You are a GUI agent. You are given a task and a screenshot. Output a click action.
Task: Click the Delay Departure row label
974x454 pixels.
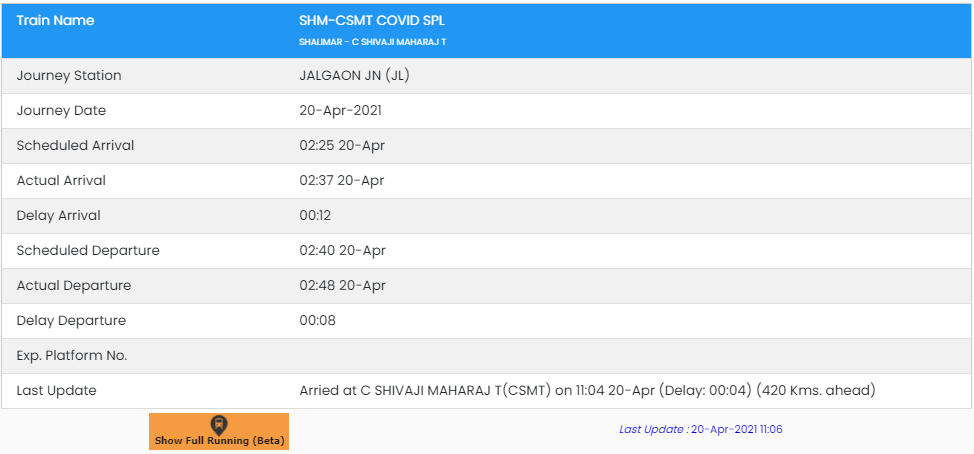pos(71,320)
